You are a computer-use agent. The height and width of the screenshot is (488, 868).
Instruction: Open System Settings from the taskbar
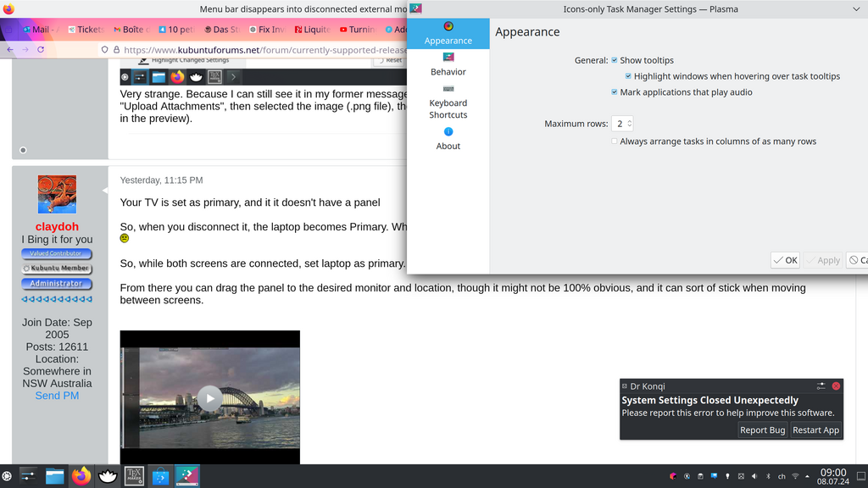coord(28,476)
